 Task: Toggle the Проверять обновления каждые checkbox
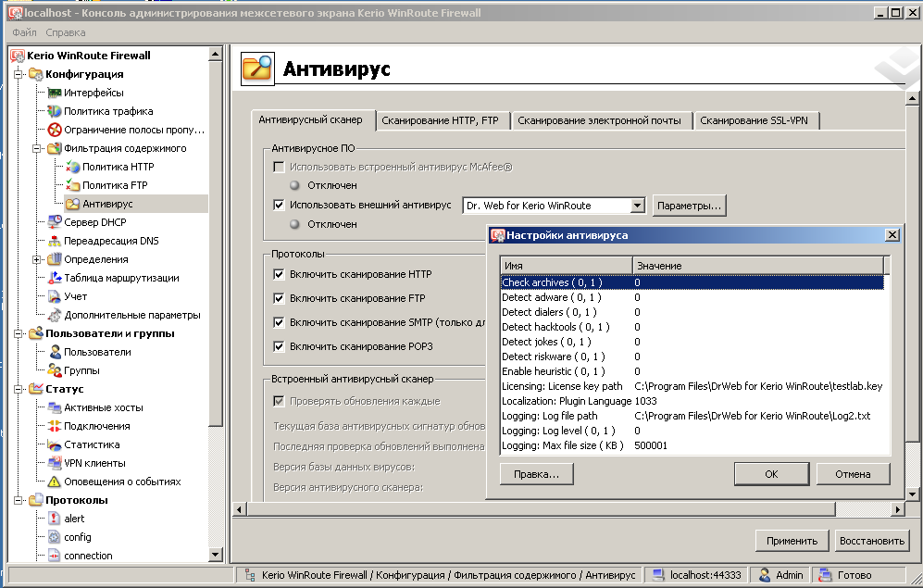tap(279, 402)
